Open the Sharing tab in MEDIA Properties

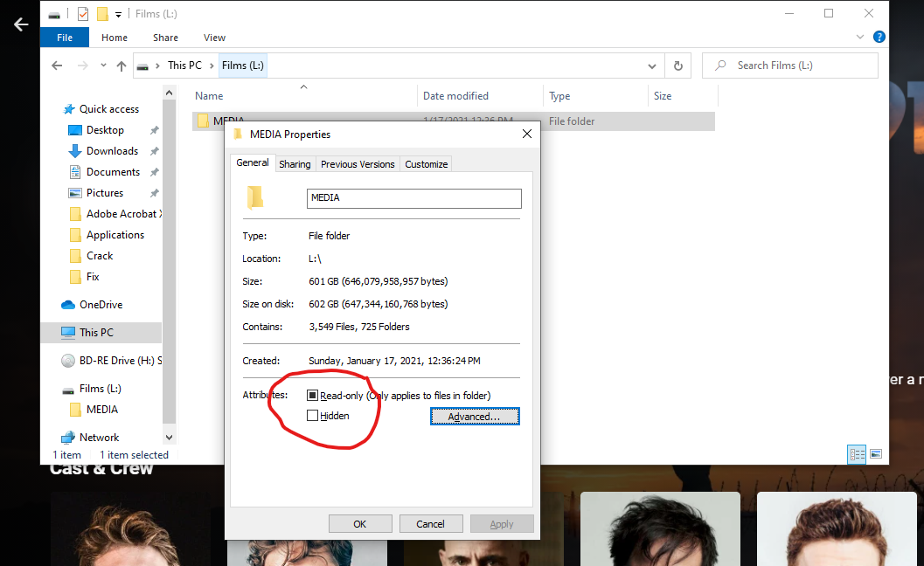click(295, 164)
